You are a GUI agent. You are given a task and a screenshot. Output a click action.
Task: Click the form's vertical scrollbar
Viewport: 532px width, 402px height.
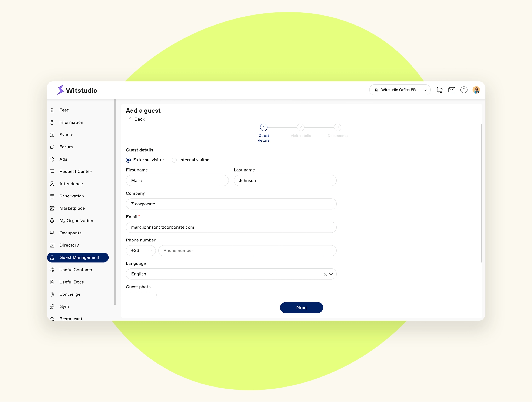tap(481, 192)
